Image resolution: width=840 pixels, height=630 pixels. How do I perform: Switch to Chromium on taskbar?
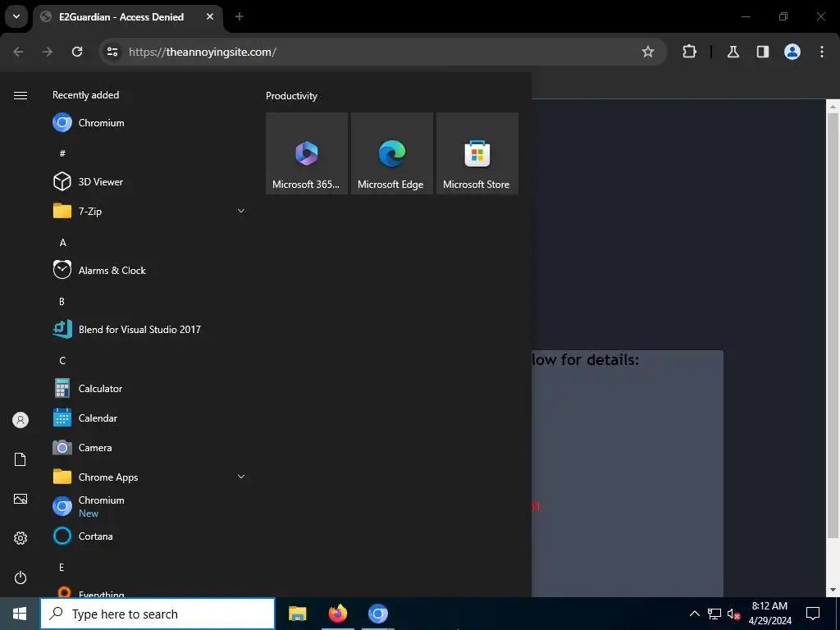pos(377,614)
